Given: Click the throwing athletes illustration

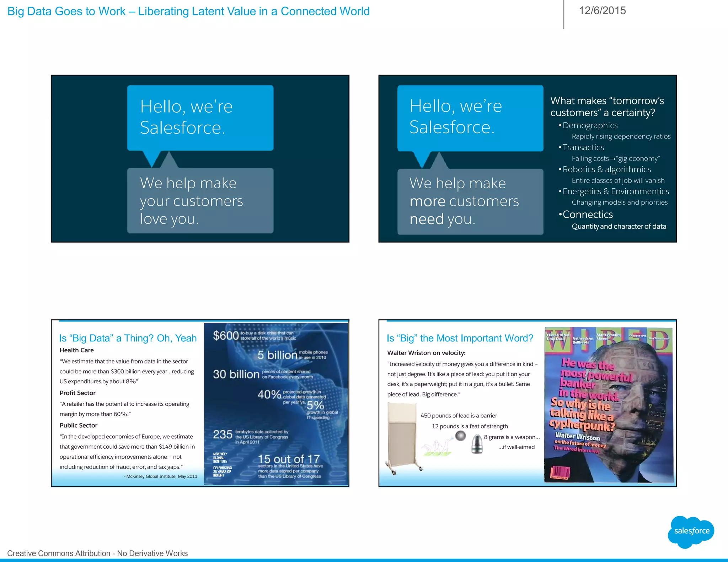Looking at the screenshot, I should click(437, 448).
